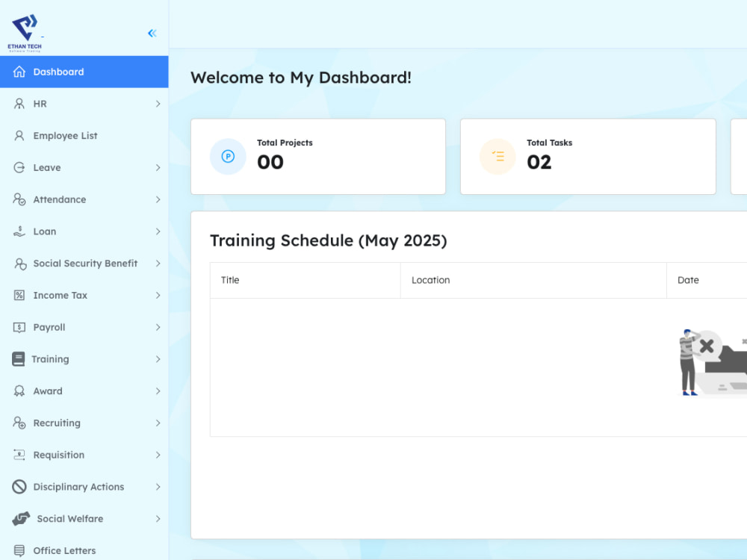Expand the Social Security Benefit chevron

click(x=158, y=264)
